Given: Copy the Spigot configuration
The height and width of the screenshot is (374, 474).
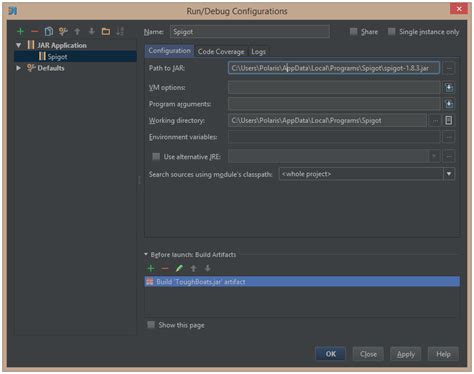Looking at the screenshot, I should pos(49,31).
